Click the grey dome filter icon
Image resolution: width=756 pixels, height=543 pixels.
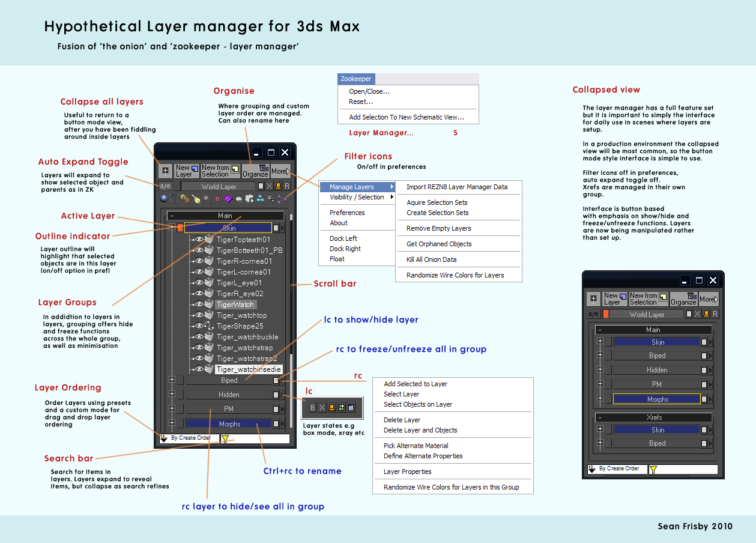[x=239, y=199]
